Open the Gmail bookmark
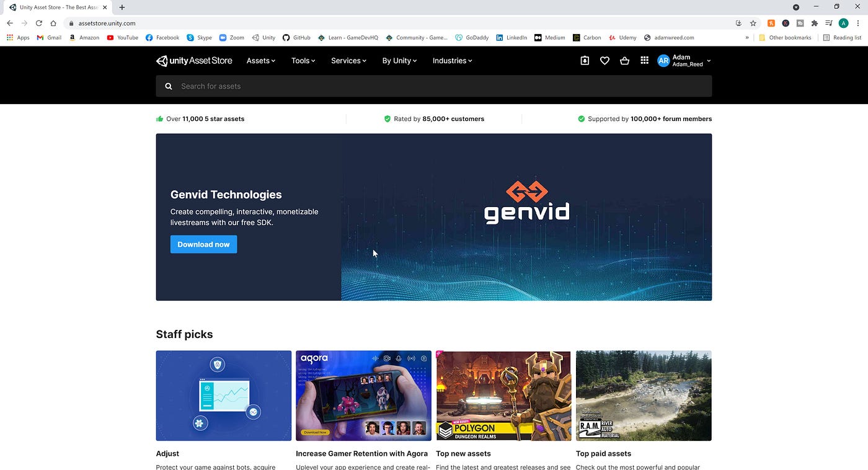Viewport: 868px width, 470px height. tap(49, 38)
